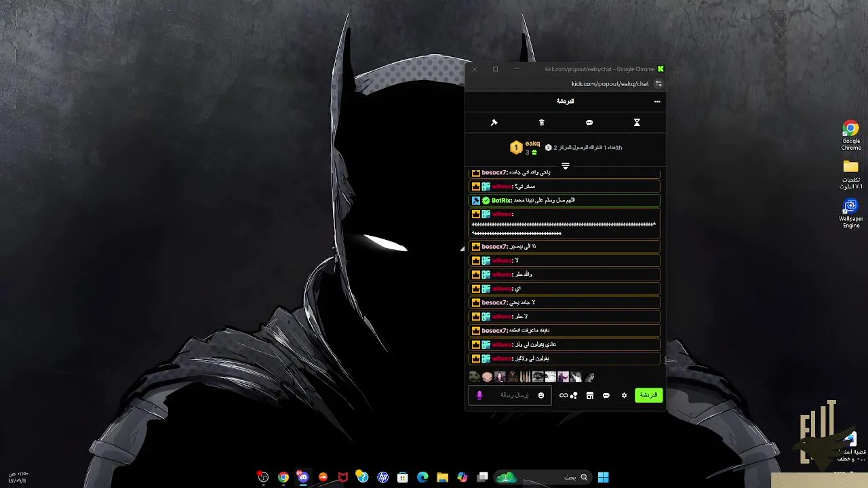Image resolution: width=868 pixels, height=488 pixels.
Task: Switch to Discord on the taskbar
Action: pyautogui.click(x=303, y=477)
